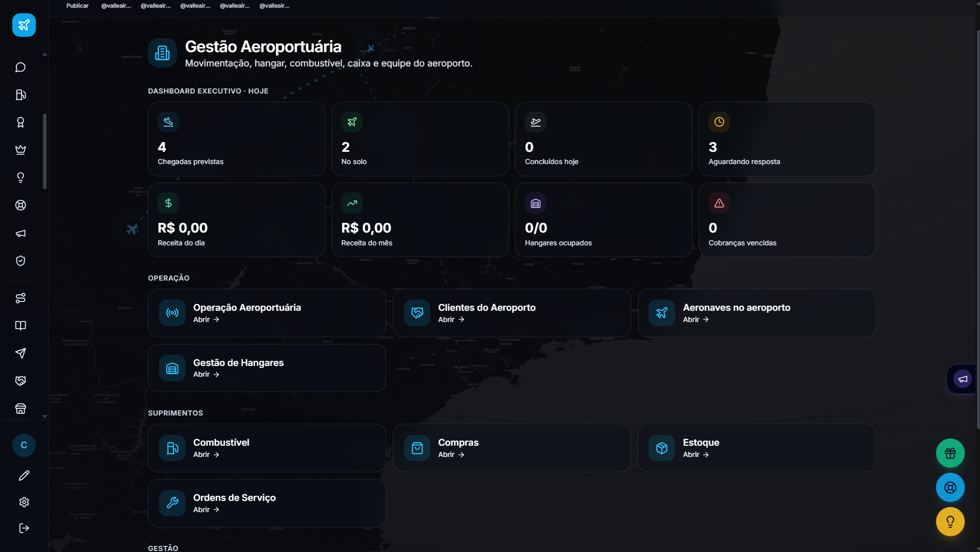Click the Aguardando resposta stat card
The height and width of the screenshot is (552, 980).
(x=787, y=139)
